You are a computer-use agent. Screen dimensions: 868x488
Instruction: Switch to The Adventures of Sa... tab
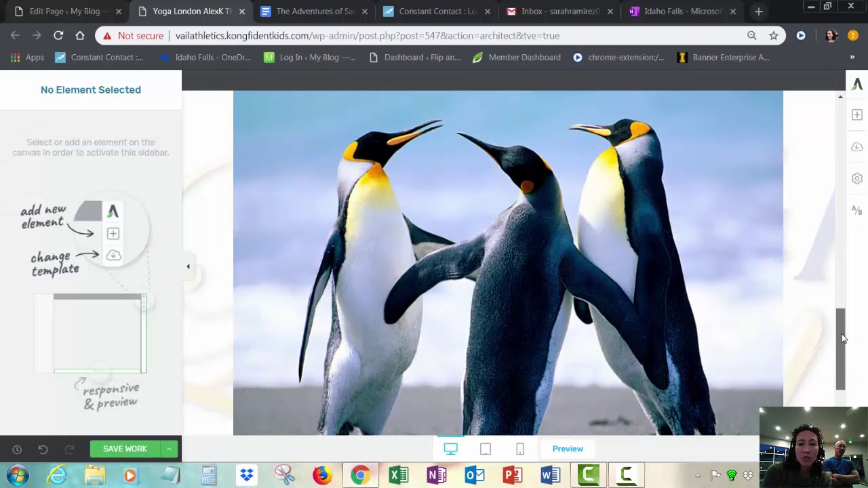pos(315,12)
